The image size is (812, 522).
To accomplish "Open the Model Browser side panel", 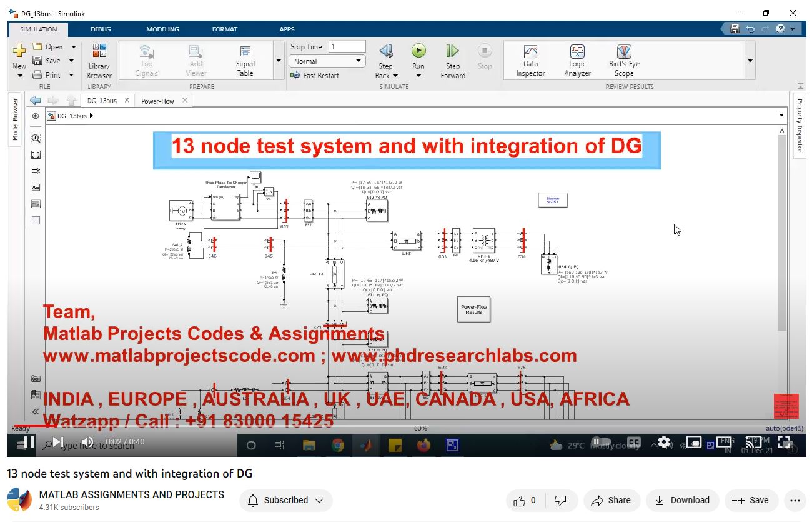I will 16,120.
